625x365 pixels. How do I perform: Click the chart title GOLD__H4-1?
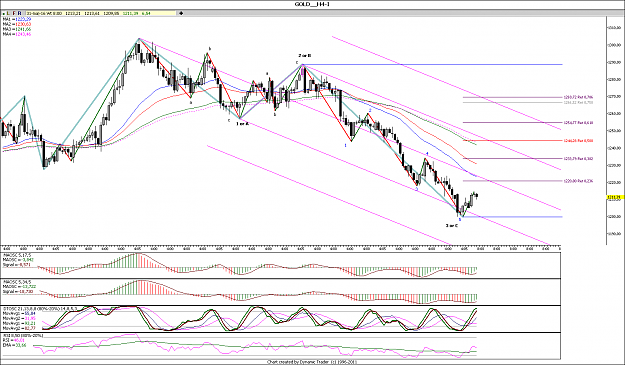coord(312,4)
